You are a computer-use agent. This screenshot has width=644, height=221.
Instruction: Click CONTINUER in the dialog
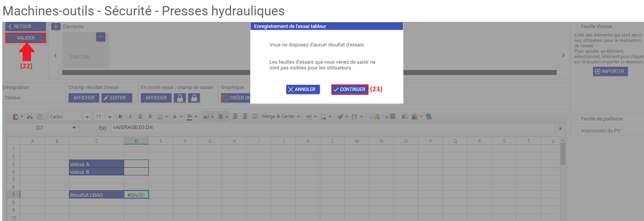click(350, 89)
